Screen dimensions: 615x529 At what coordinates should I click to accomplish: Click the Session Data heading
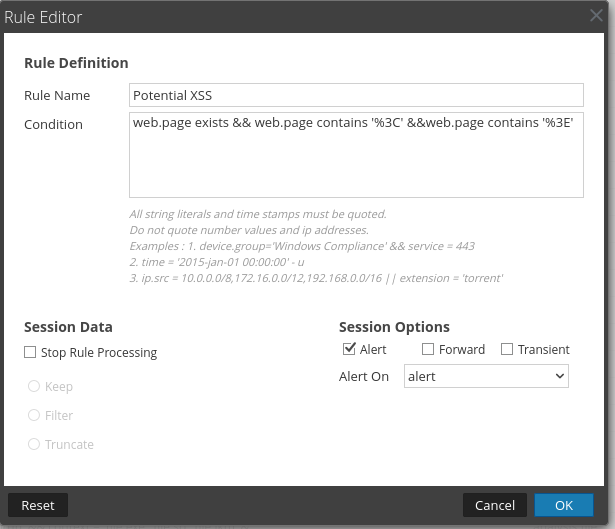point(68,327)
